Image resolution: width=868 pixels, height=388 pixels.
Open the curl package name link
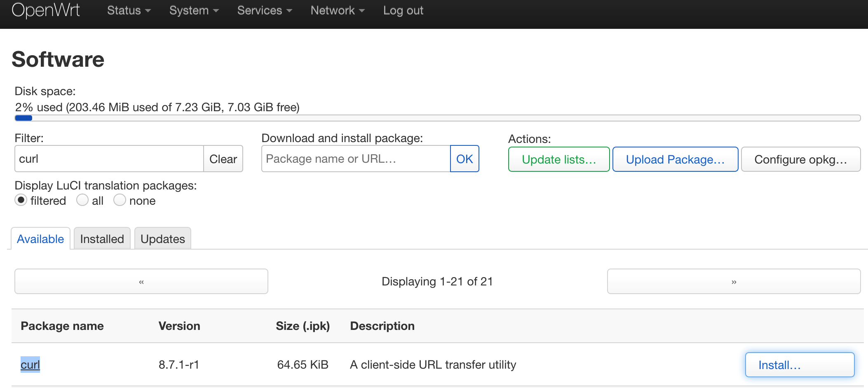click(x=30, y=365)
